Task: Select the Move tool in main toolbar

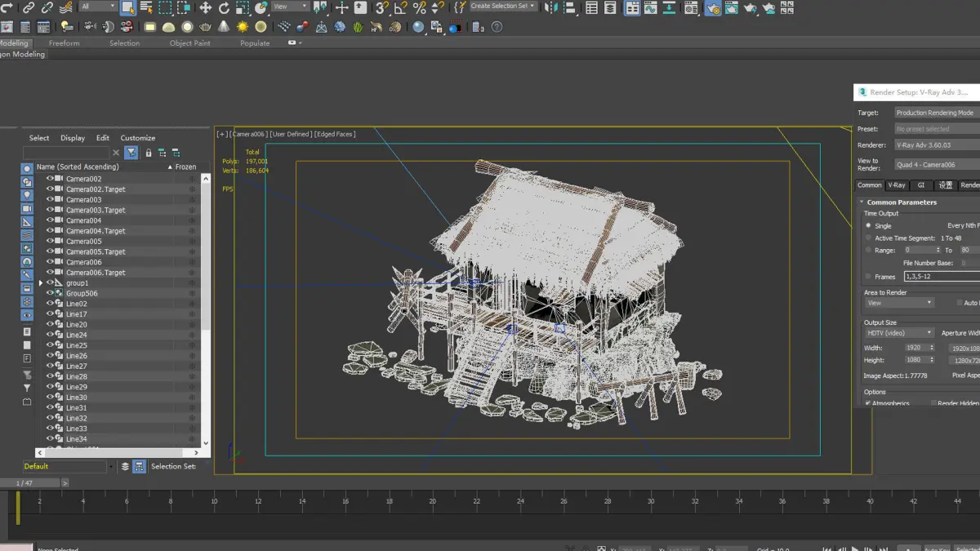Action: [x=205, y=8]
